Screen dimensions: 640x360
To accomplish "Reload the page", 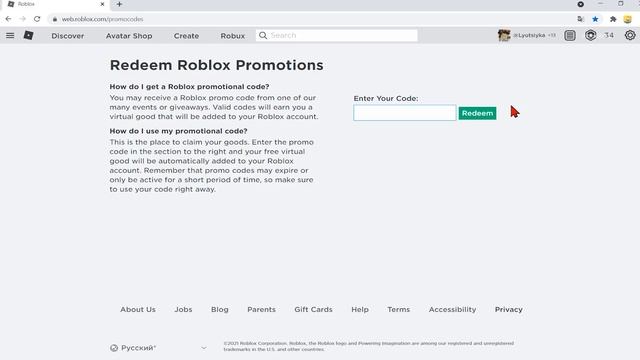I will [x=37, y=19].
